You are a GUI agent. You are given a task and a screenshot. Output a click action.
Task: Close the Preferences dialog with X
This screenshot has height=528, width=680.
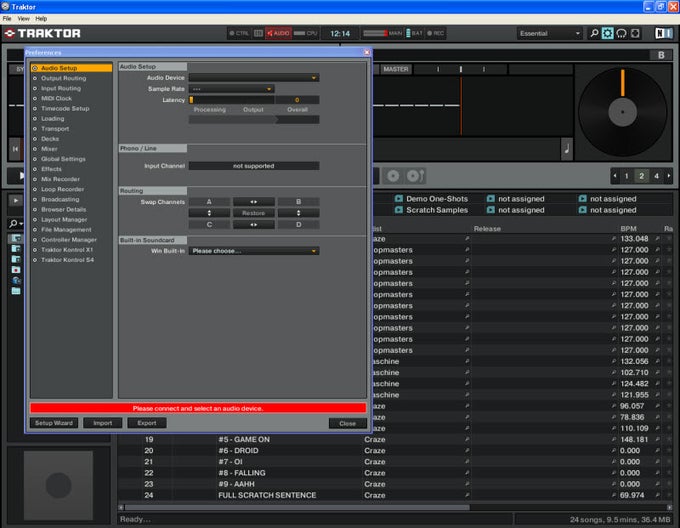pyautogui.click(x=367, y=52)
